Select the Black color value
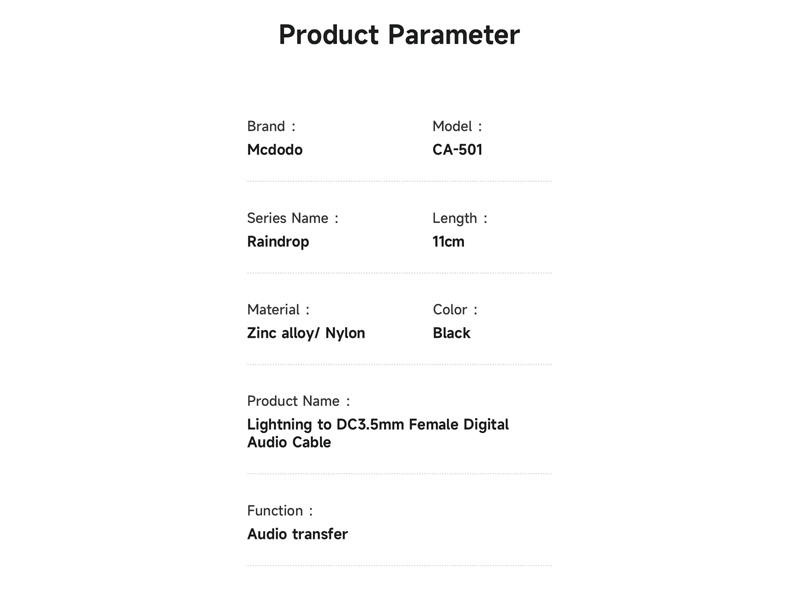Image resolution: width=800 pixels, height=600 pixels. [451, 334]
